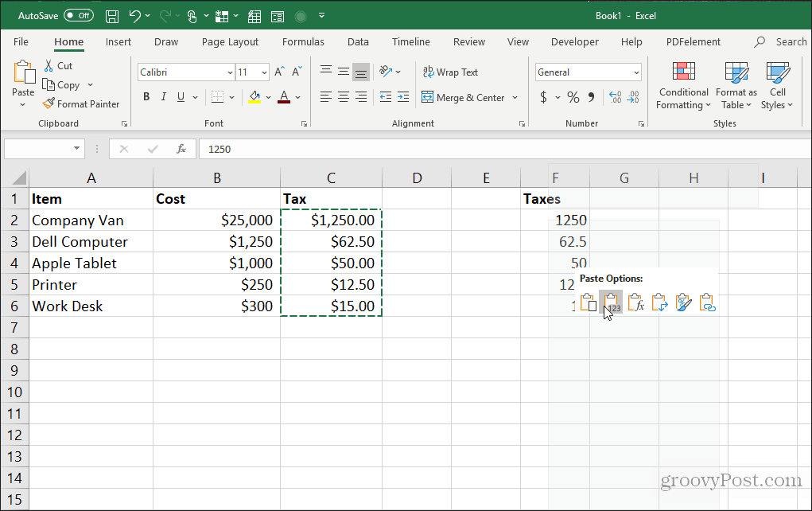Select Middle Align icon
The width and height of the screenshot is (812, 511).
344,71
